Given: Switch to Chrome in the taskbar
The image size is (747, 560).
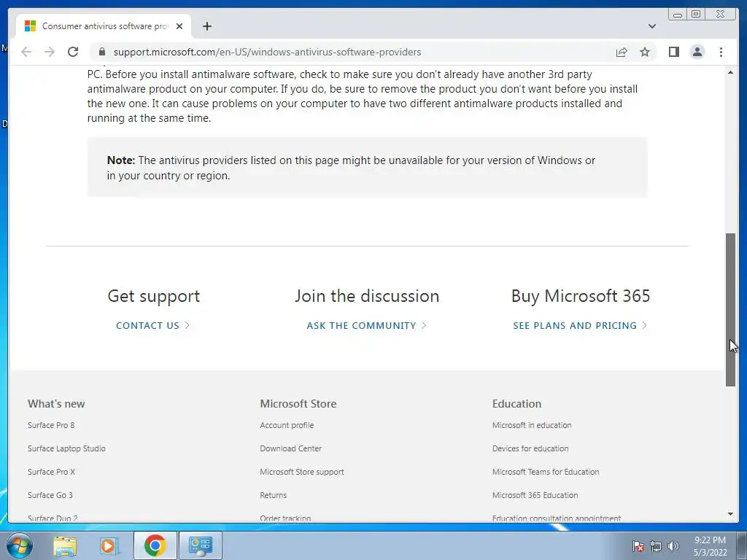Looking at the screenshot, I should coord(155,545).
